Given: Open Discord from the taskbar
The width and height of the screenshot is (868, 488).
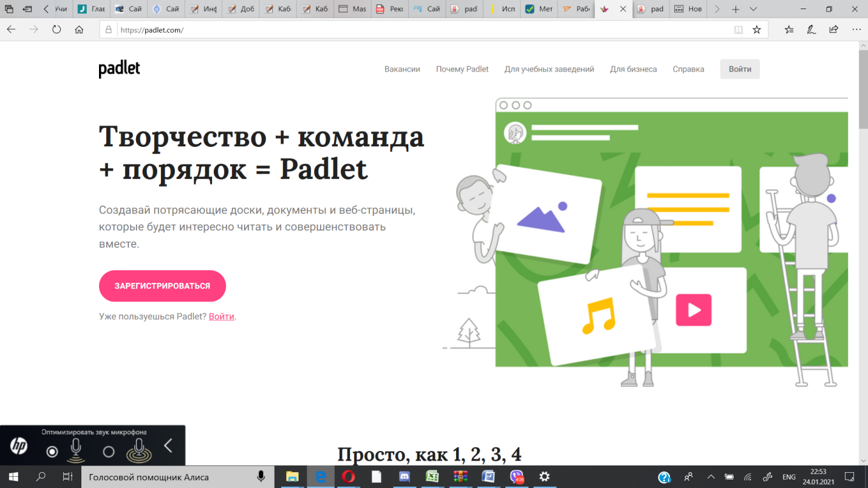Looking at the screenshot, I should [x=405, y=477].
